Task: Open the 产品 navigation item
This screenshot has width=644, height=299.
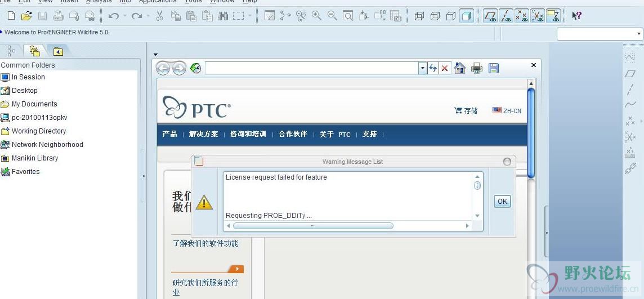Action: pyautogui.click(x=169, y=134)
